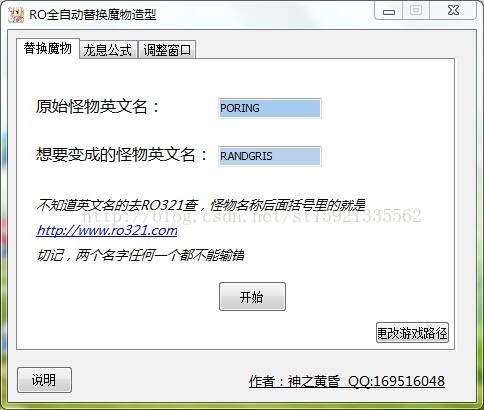Close the RO monster replacement window
This screenshot has width=484, height=410.
coord(453,11)
